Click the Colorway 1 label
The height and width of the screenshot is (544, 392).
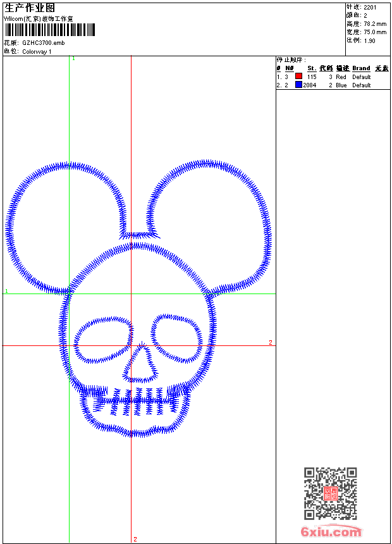pos(37,51)
